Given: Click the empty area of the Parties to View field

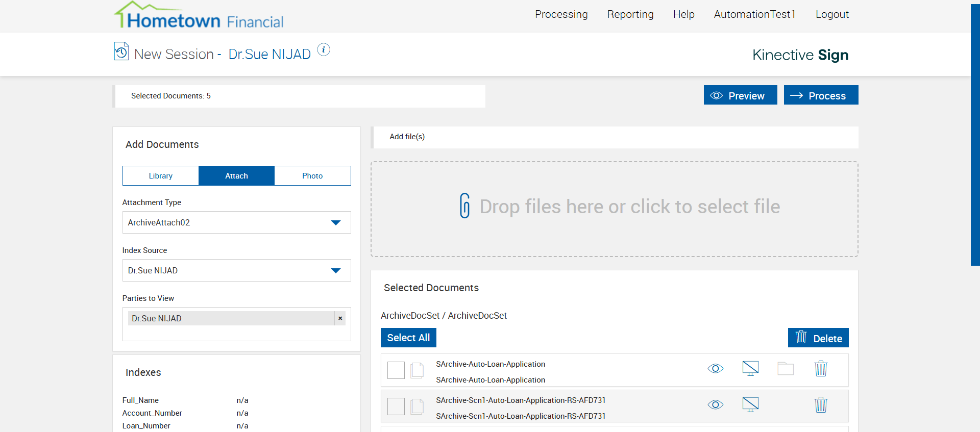Looking at the screenshot, I should [237, 334].
